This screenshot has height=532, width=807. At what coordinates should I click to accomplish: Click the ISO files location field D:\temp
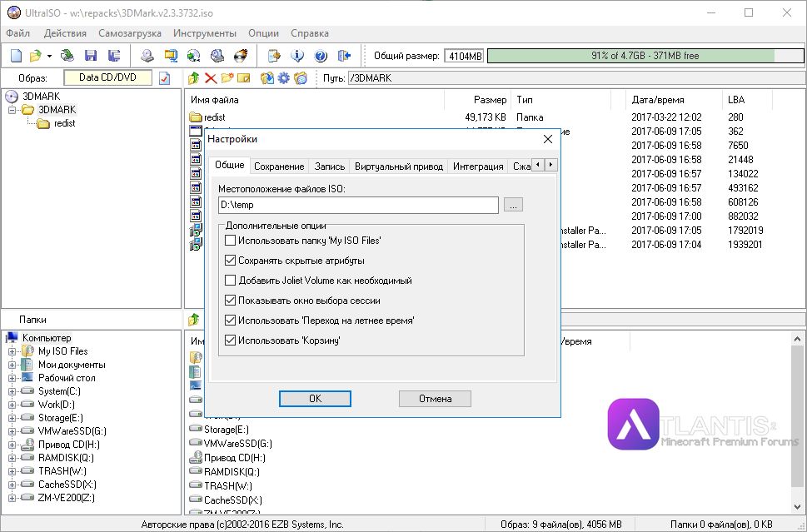[x=358, y=205]
